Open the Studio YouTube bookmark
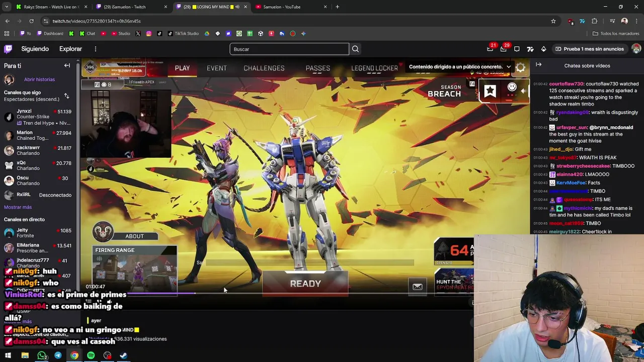The height and width of the screenshot is (362, 644). (x=120, y=34)
